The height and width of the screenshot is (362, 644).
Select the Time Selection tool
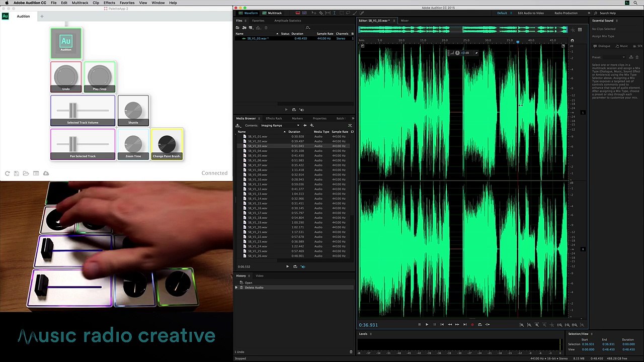pyautogui.click(x=334, y=13)
